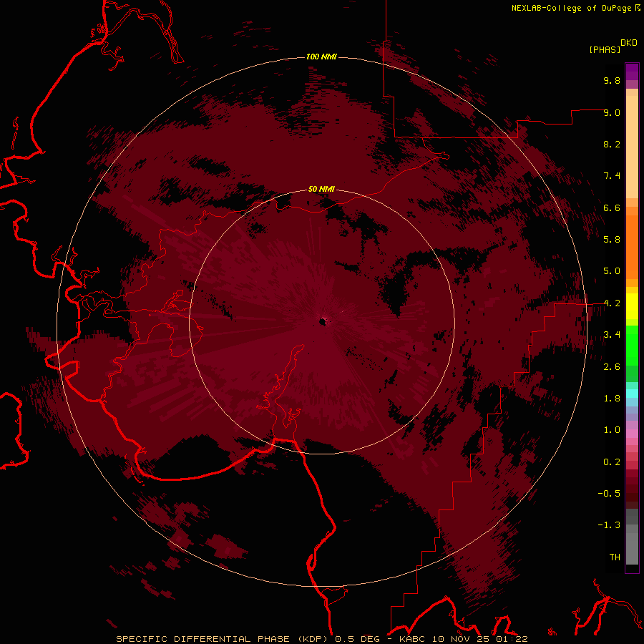Click the 6.6 scale value
Viewport: 644px width, 644px height.
pos(612,208)
